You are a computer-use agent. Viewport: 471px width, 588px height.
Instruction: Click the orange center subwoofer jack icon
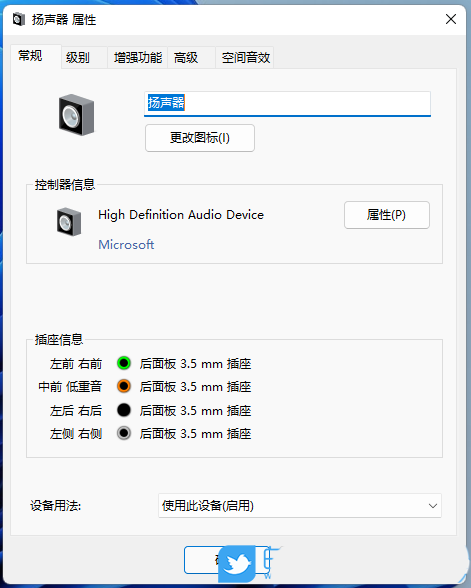pos(124,386)
